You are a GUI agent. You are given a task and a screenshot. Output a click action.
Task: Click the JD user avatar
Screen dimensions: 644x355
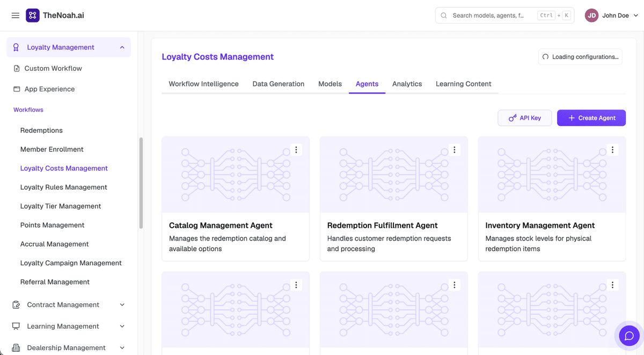[x=591, y=16]
